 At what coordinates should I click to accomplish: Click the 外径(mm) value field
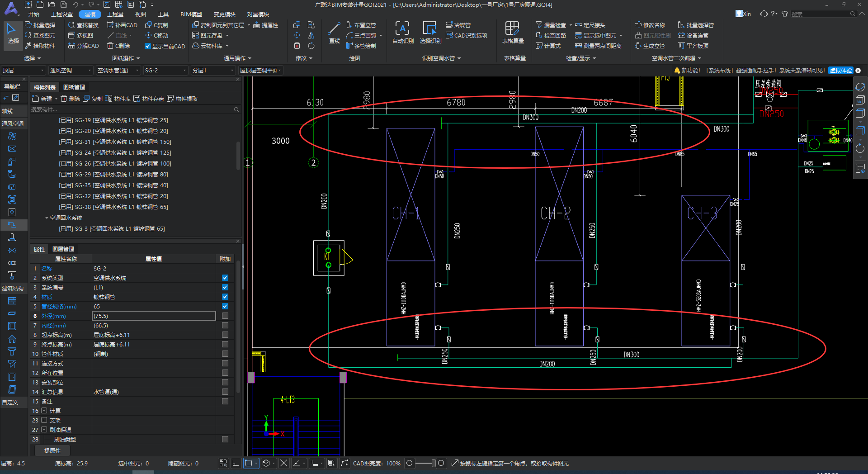154,316
